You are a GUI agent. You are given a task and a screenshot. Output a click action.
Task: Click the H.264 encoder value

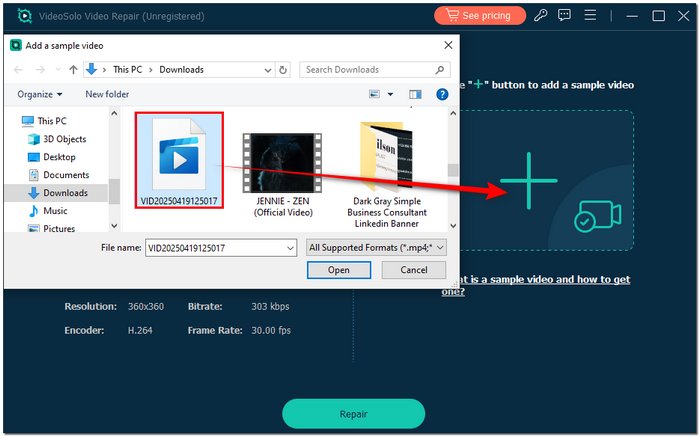click(140, 330)
